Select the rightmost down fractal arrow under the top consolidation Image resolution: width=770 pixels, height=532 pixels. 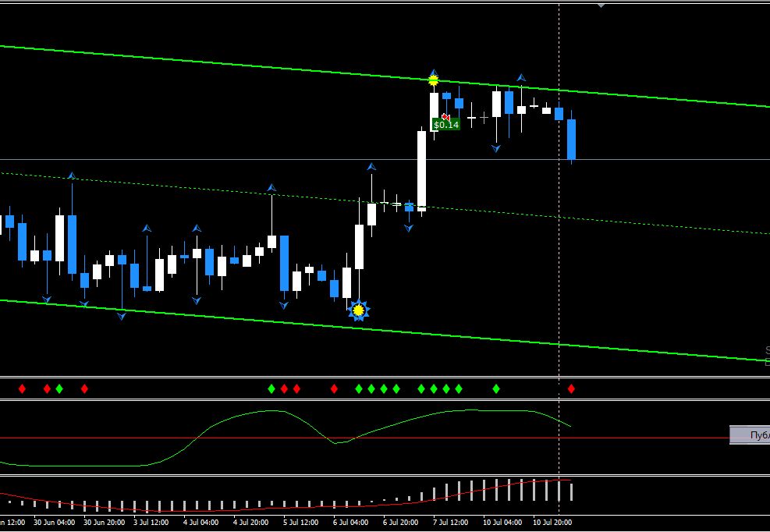point(496,148)
